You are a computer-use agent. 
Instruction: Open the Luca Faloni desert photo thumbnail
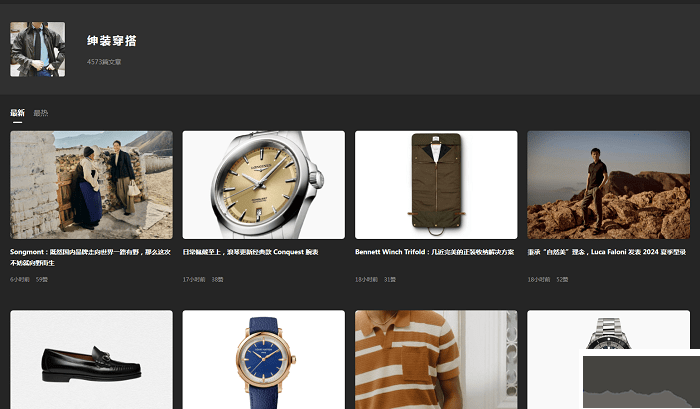(608, 184)
